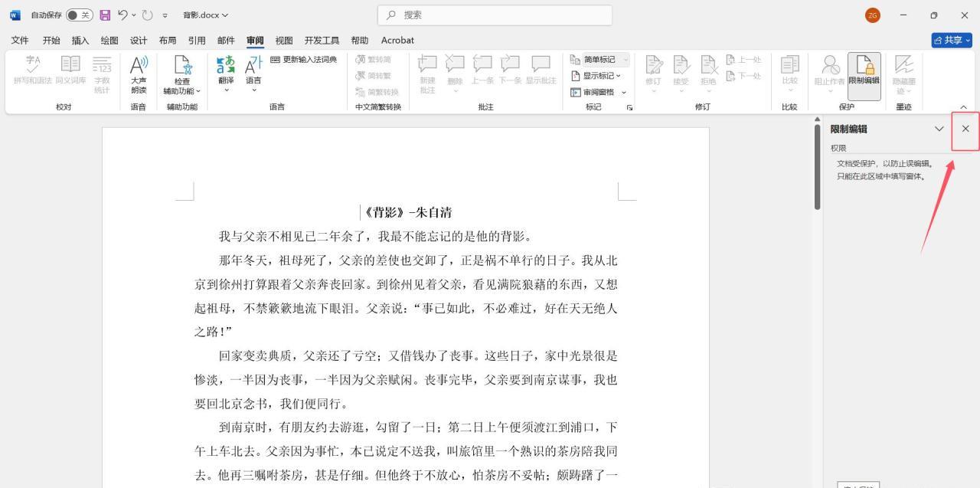Close the Restrict Editing task pane
This screenshot has width=980, height=488.
[x=964, y=129]
